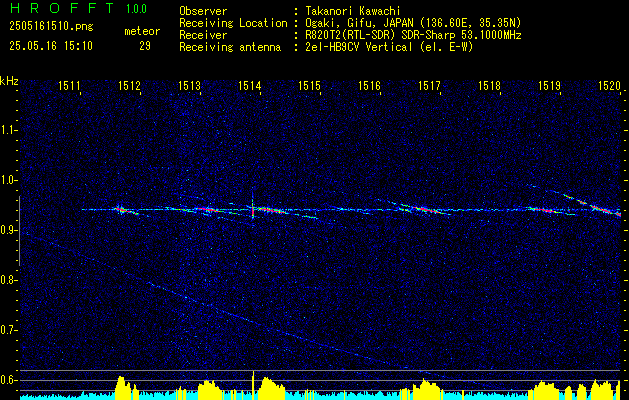The height and width of the screenshot is (400, 629).
Task: Click the 1512 time marker
Action: (x=130, y=85)
